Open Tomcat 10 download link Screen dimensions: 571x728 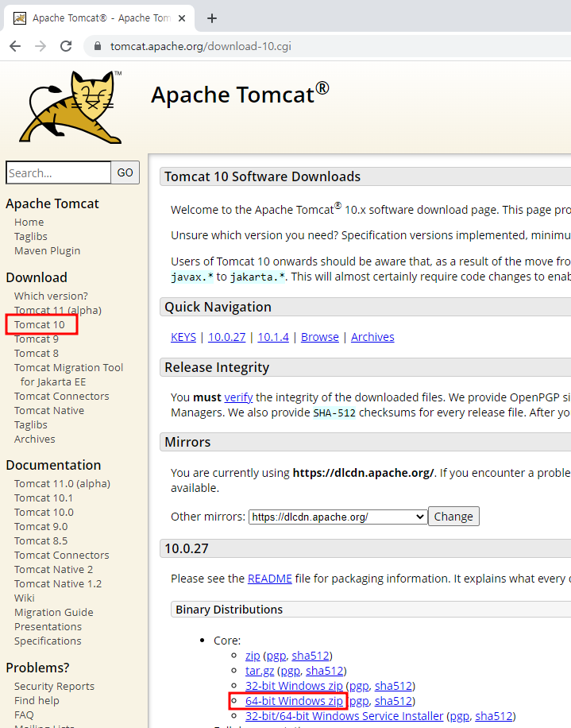pos(40,324)
